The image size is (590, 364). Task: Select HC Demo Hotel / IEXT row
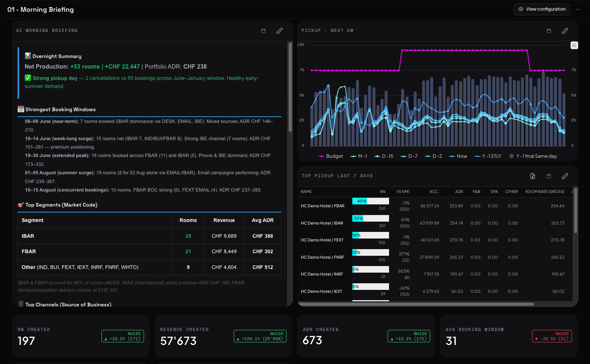(435, 291)
